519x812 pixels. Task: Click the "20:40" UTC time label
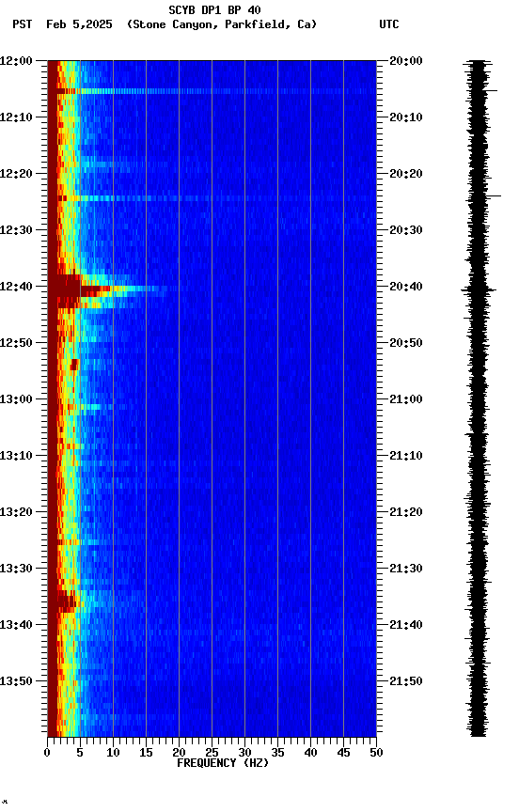pos(406,287)
